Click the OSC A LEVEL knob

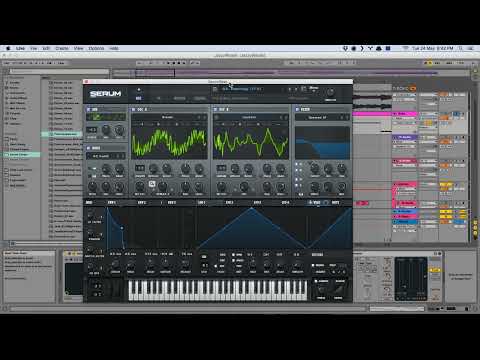(x=199, y=186)
